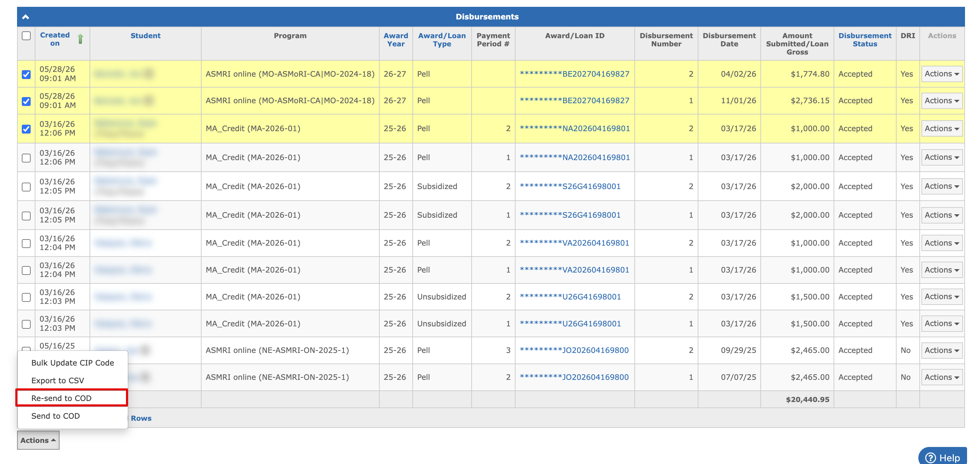Image resolution: width=980 pixels, height=464 pixels.
Task: Select Send to COD menu entry
Action: 56,416
